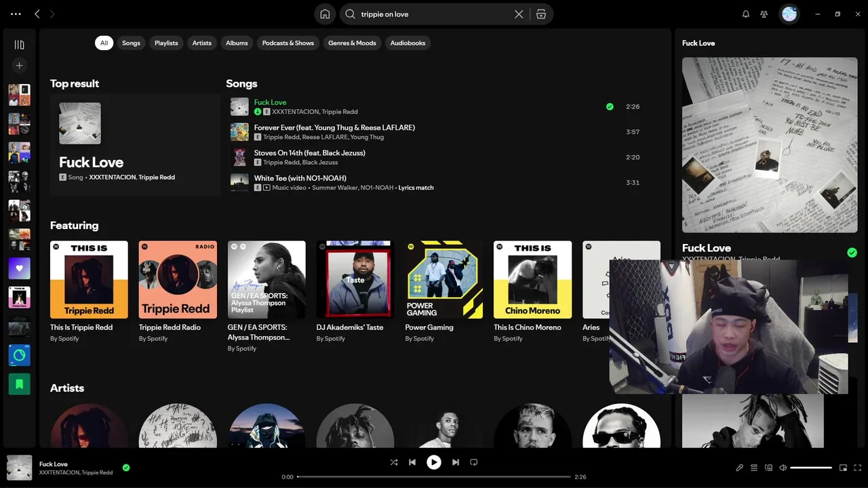Toggle saved checkmark in right panel
The image size is (868, 488).
coord(852,253)
